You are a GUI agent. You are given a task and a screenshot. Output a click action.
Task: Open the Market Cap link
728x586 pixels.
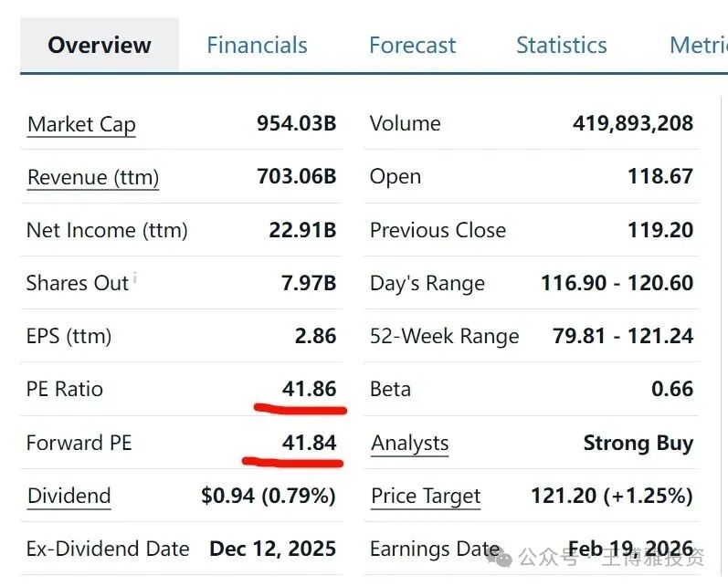click(x=81, y=124)
